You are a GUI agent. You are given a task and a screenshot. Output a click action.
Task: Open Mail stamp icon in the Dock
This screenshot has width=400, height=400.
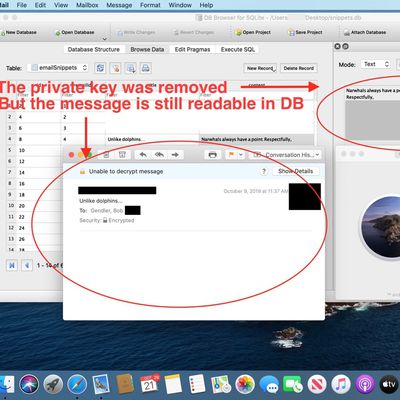[x=101, y=384]
